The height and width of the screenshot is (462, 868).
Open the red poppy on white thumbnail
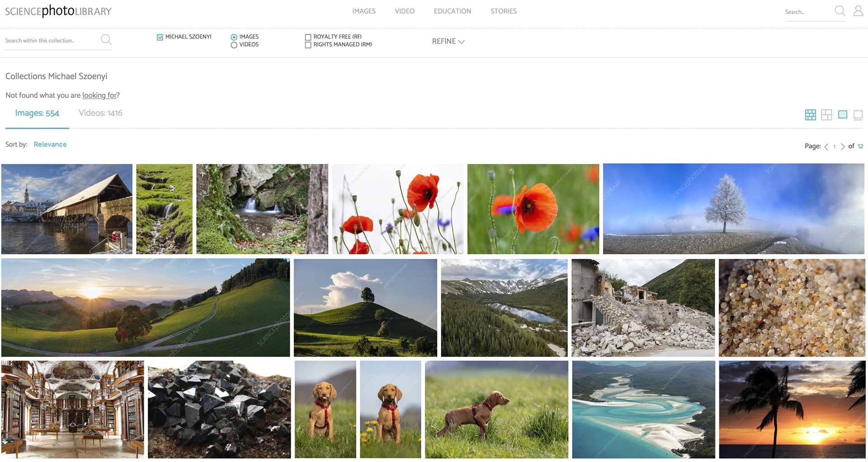tap(397, 209)
